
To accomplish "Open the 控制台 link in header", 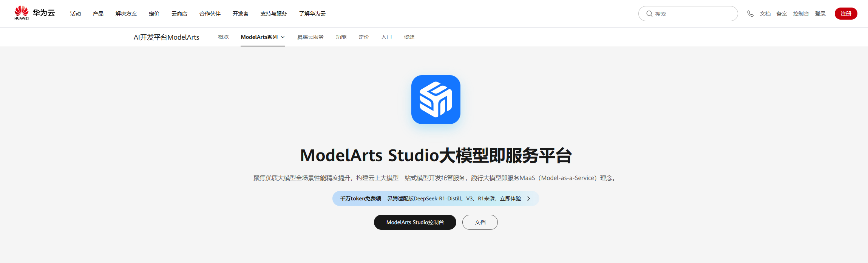I will [x=801, y=14].
